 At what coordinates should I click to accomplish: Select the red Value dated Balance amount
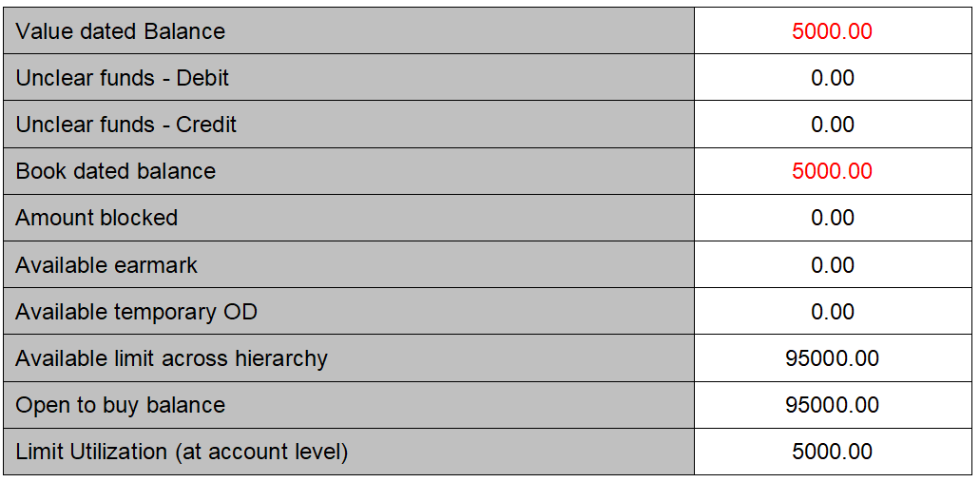[832, 31]
